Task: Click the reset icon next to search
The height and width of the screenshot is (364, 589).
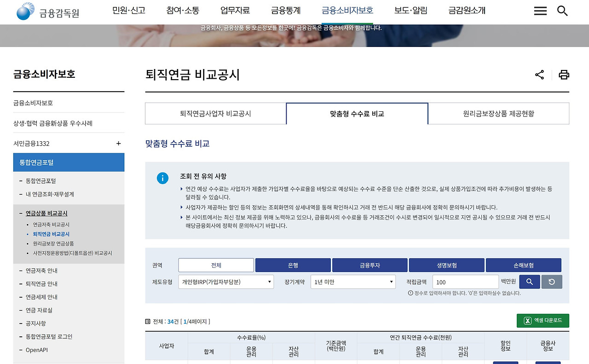Action: [x=552, y=281]
